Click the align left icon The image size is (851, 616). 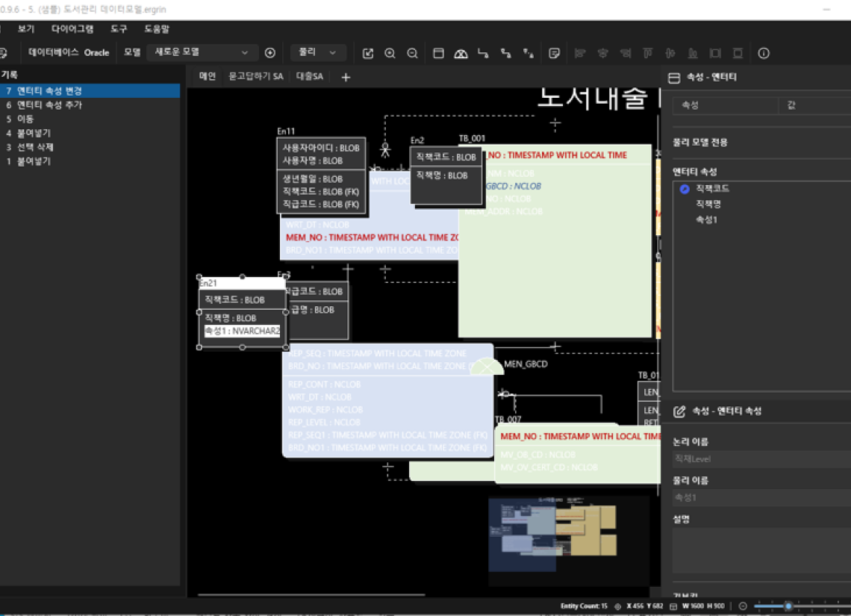tap(580, 53)
